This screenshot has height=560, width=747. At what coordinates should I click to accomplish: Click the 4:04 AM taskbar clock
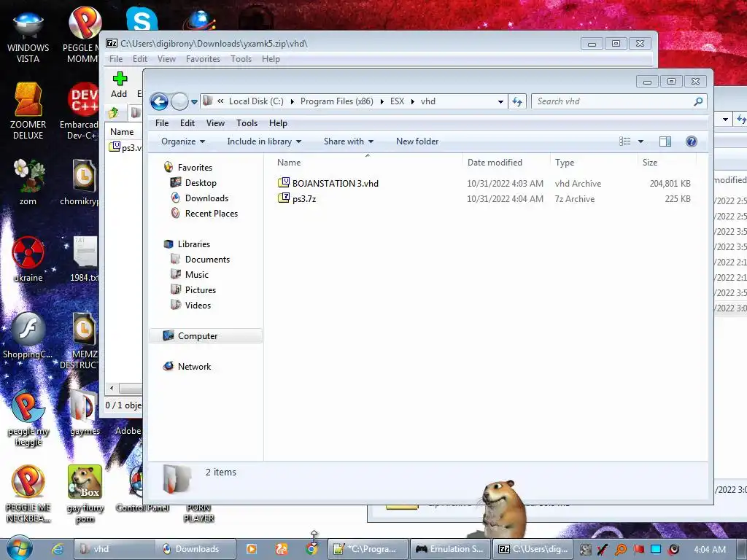click(x=710, y=549)
